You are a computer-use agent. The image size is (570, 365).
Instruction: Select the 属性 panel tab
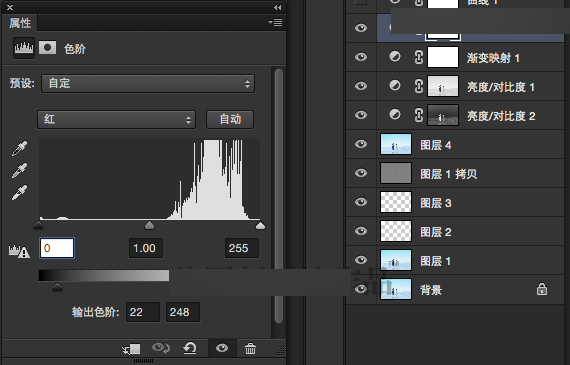20,23
